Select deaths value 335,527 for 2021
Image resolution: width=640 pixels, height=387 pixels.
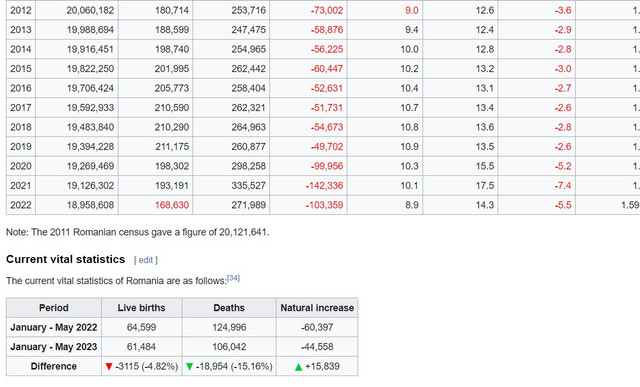point(249,186)
